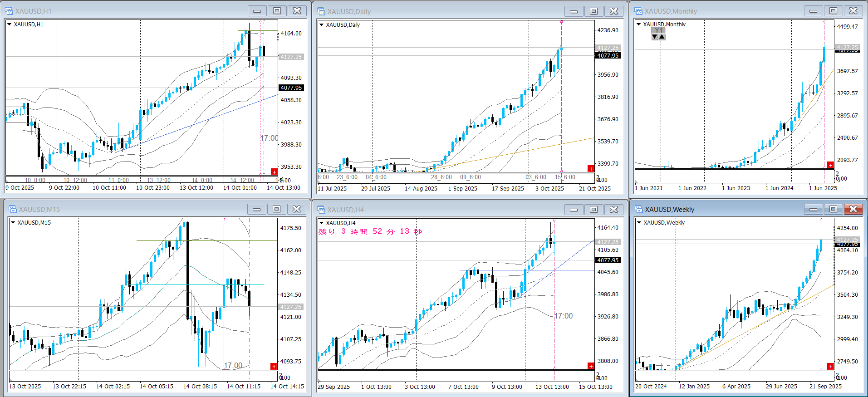Click red plus icon in M15 chart
Image resolution: width=868 pixels, height=397 pixels.
274,366
